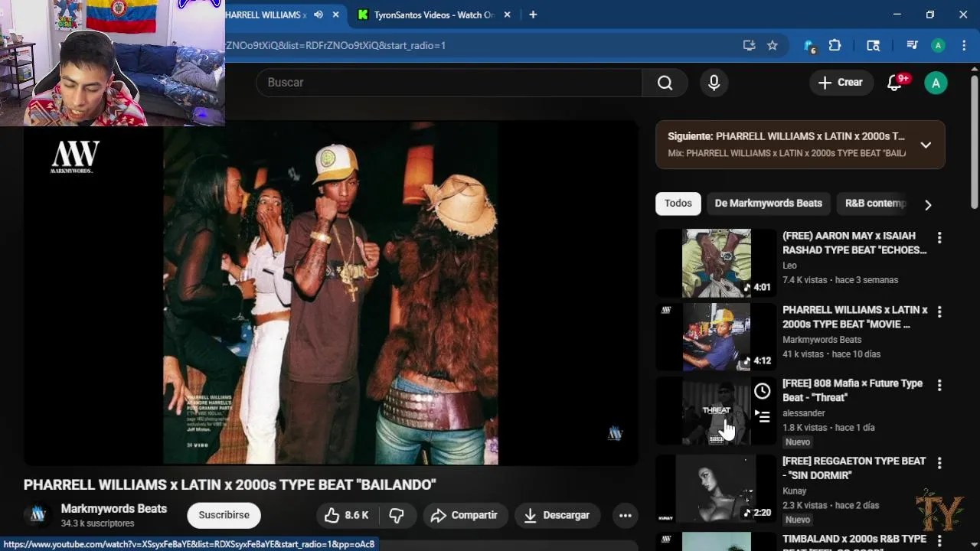
Task: Open options menu for AARON MAY video
Action: 939,237
